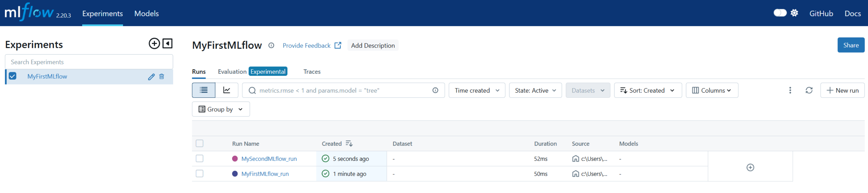868x193 pixels.
Task: Select all runs with header checkbox
Action: click(199, 143)
